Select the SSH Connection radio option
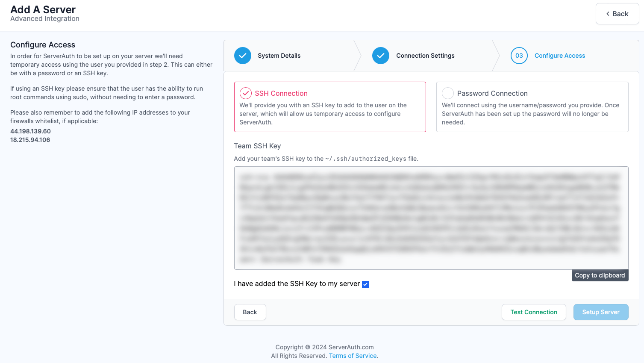This screenshot has width=644, height=363. pyautogui.click(x=246, y=93)
